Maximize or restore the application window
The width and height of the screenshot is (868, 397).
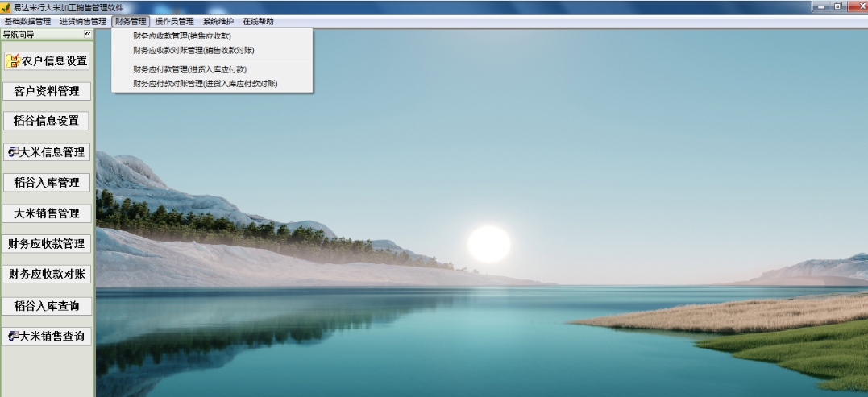click(x=837, y=6)
